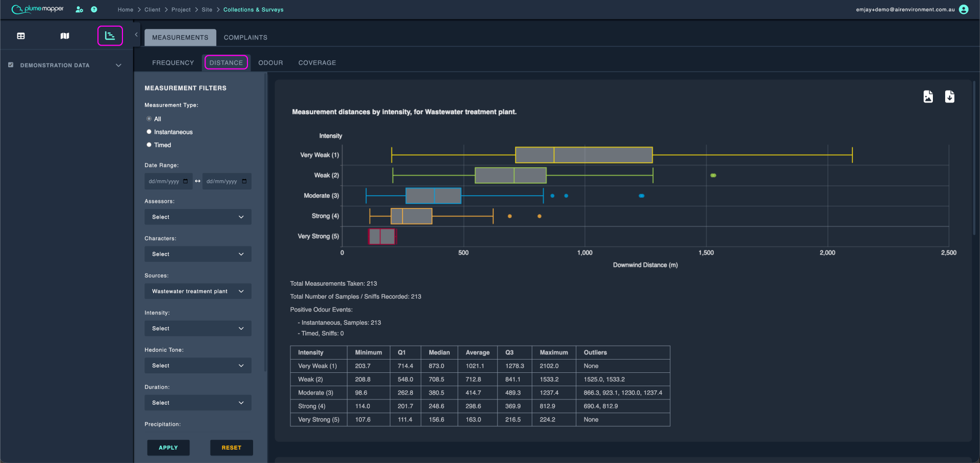Open the Sources dropdown showing Wastewater treatment plant
The image size is (980, 463).
[x=198, y=291]
